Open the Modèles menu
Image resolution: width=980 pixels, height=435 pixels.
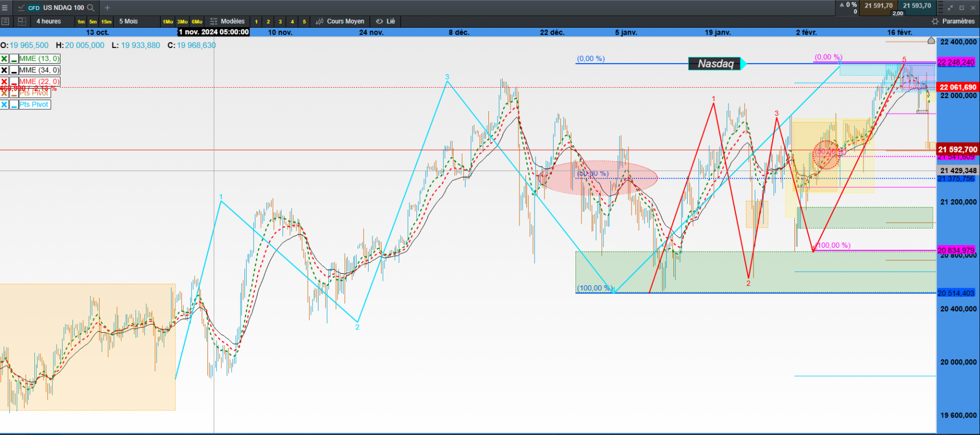point(228,21)
